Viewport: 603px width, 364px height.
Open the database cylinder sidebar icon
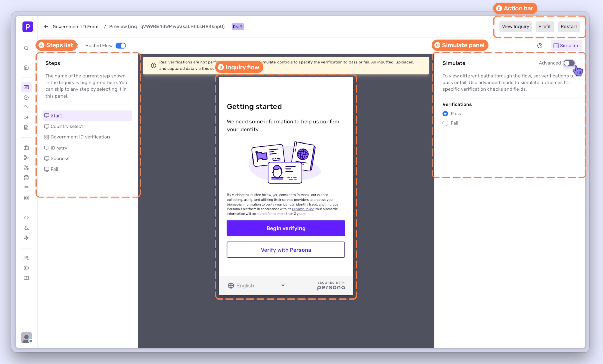(x=26, y=178)
